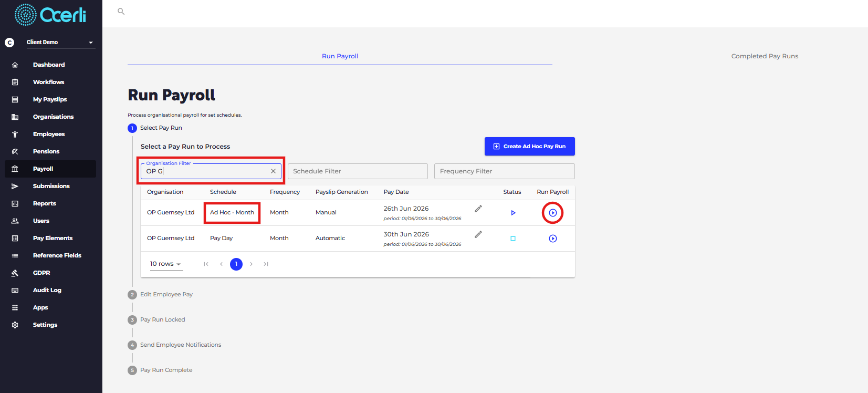
Task: Click the Manual payslip generation cell
Action: pyautogui.click(x=326, y=212)
